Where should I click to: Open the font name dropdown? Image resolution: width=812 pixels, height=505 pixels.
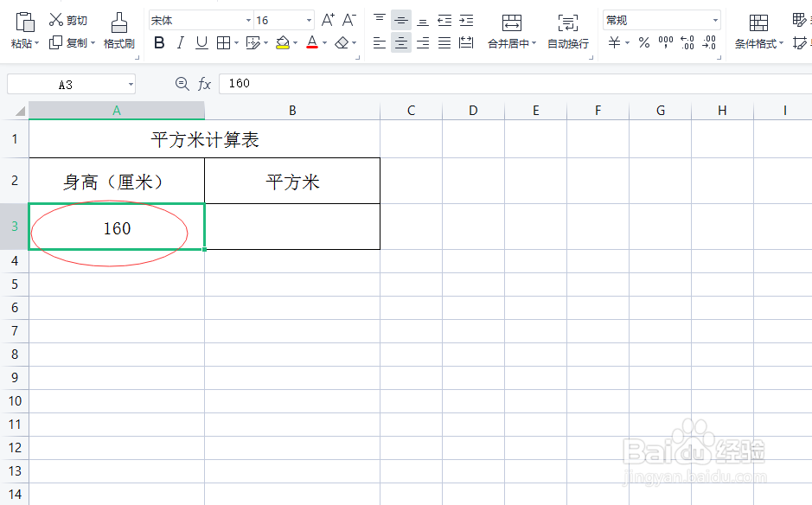pyautogui.click(x=248, y=19)
